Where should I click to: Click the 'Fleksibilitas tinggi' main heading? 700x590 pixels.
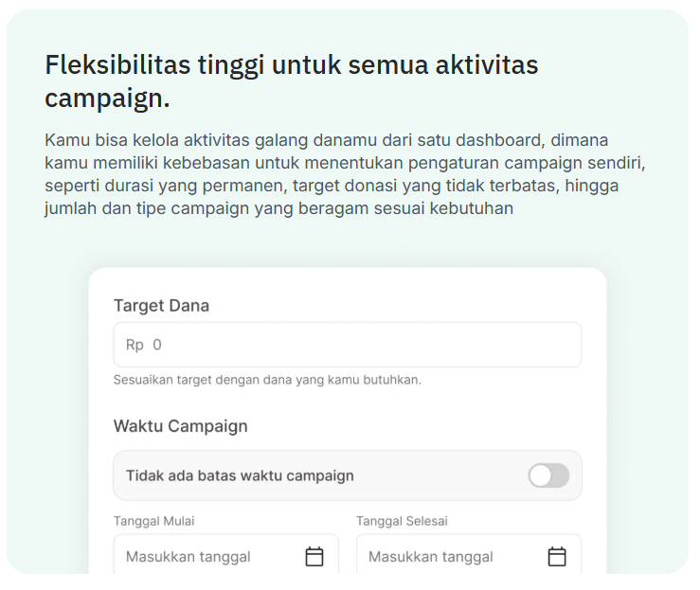point(292,80)
